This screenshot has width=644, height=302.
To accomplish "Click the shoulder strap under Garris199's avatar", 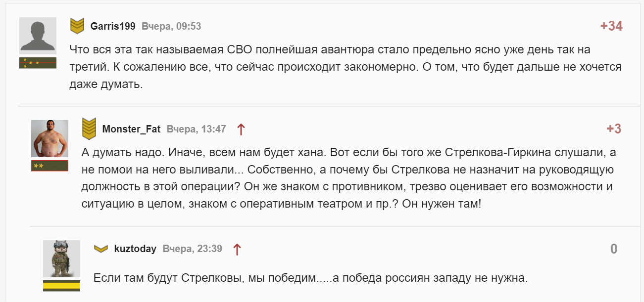I will [38, 63].
